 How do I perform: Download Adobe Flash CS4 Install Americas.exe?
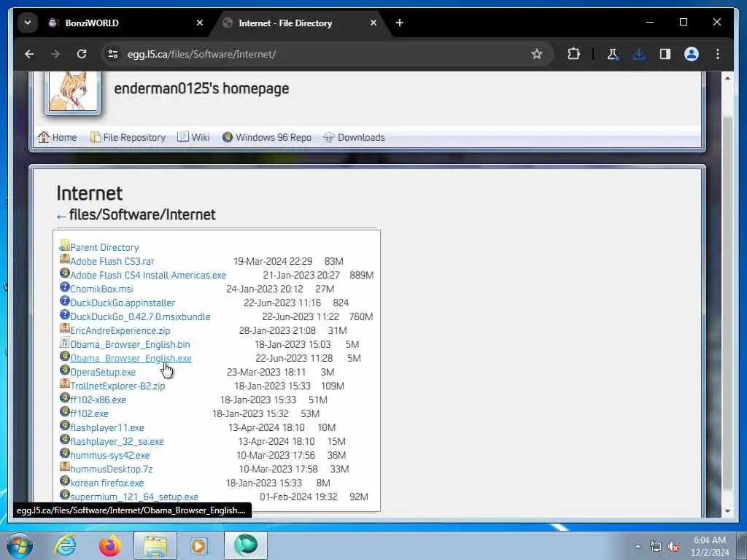point(148,275)
